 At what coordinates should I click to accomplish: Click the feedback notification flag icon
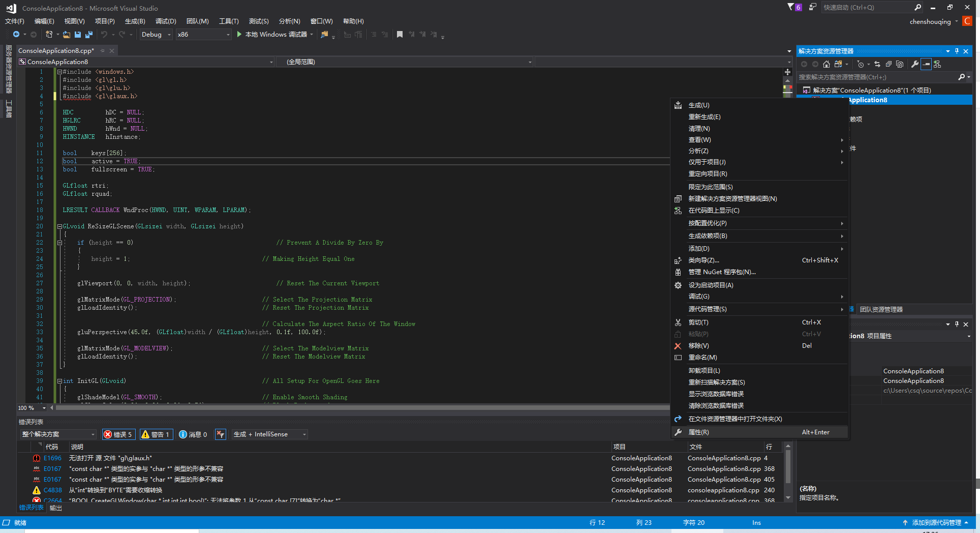791,7
